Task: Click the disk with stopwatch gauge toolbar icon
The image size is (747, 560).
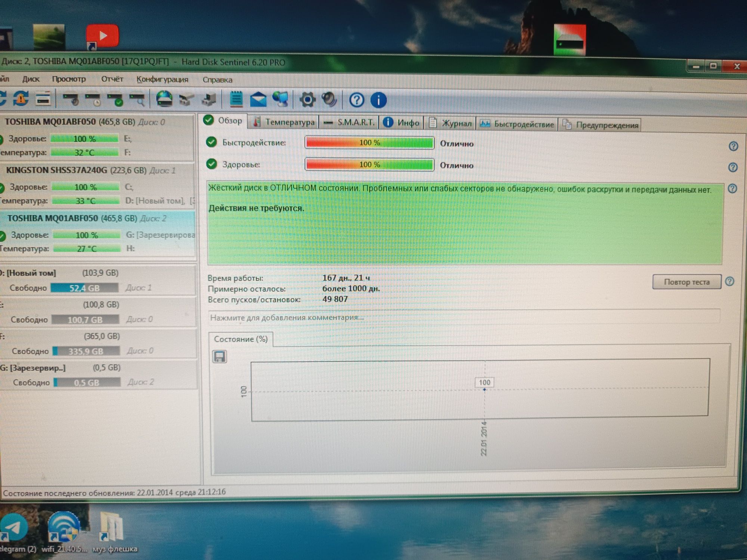Action: 71,99
